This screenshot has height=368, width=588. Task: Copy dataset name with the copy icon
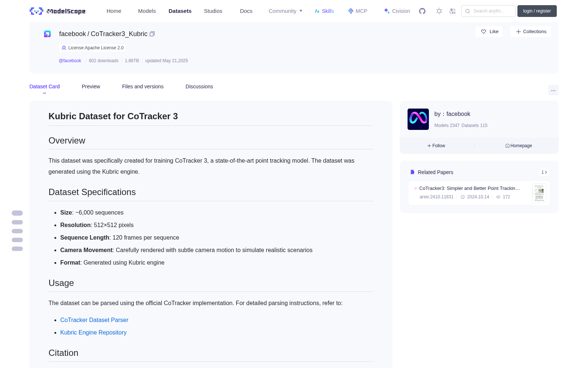tap(152, 34)
